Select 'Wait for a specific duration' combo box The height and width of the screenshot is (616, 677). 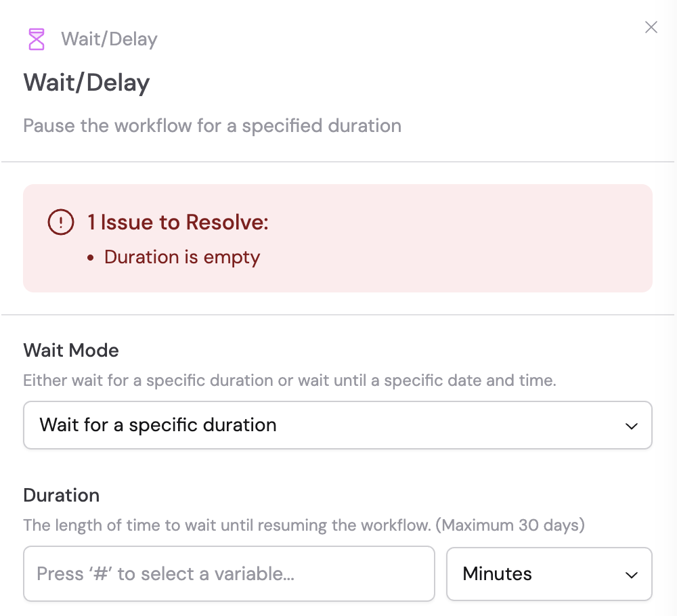(x=338, y=425)
